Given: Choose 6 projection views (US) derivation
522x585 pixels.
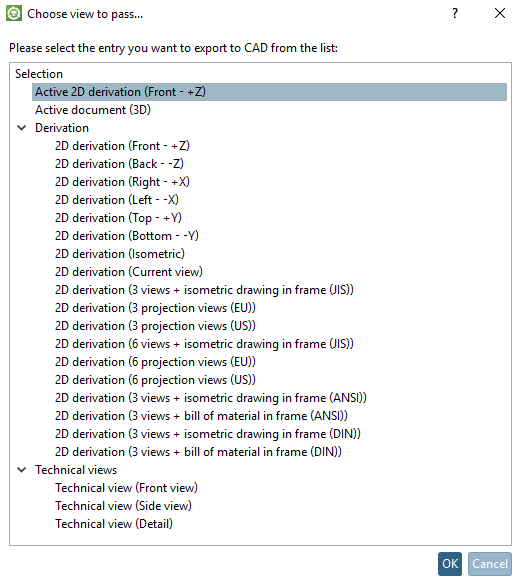Looking at the screenshot, I should tap(155, 380).
